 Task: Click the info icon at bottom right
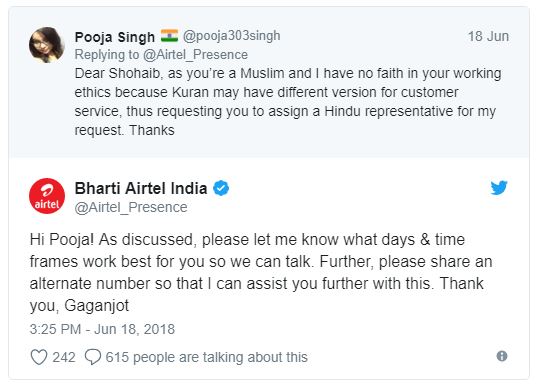point(502,356)
